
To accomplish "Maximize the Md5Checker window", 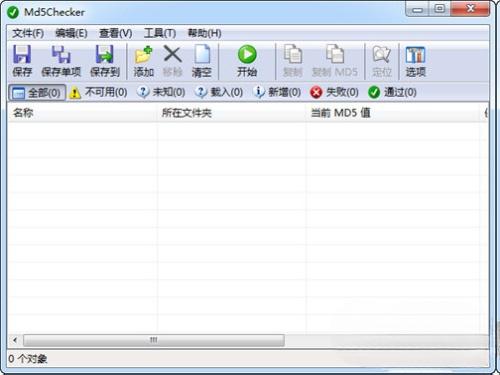I will [x=439, y=9].
